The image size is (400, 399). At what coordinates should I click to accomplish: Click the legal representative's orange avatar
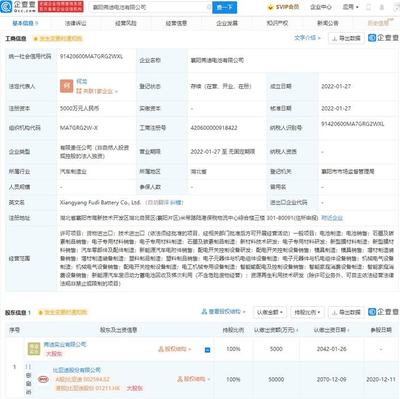click(66, 86)
